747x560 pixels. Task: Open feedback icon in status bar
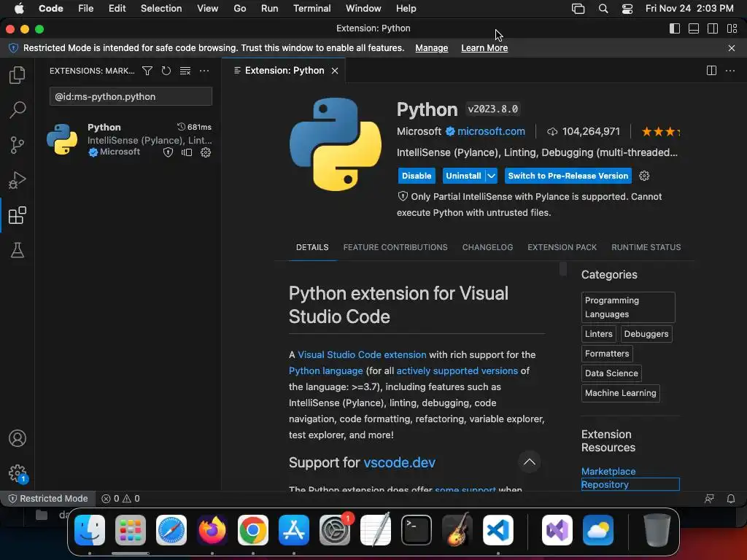[709, 499]
